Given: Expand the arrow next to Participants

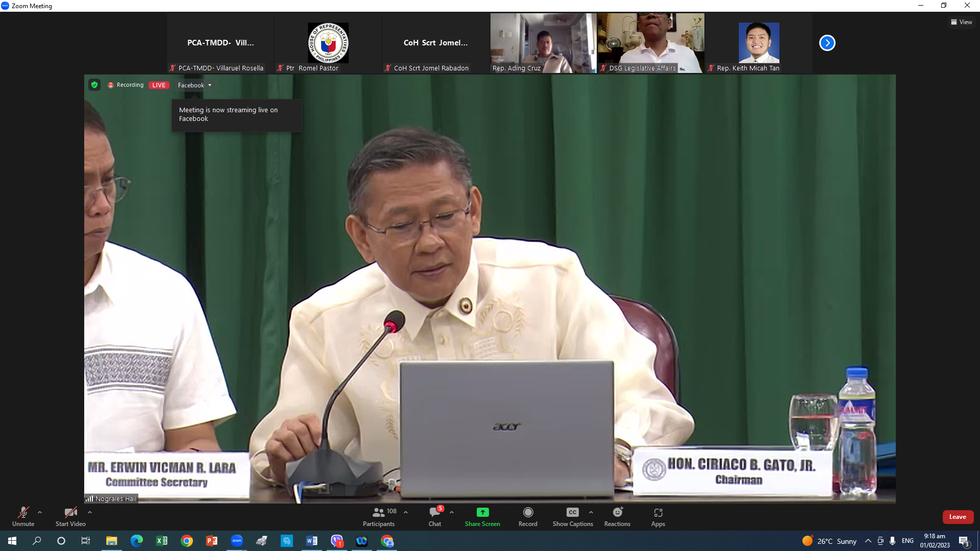Looking at the screenshot, I should (x=406, y=512).
